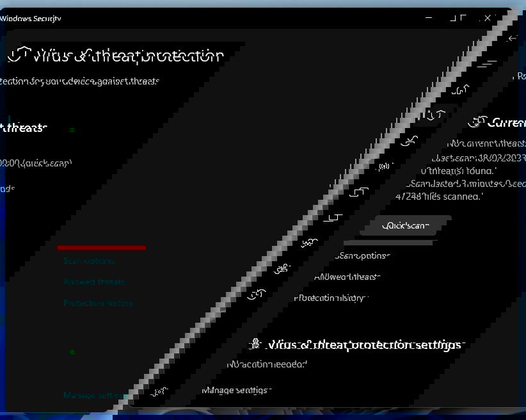Open the hamburger navigation menu
The height and width of the screenshot is (420, 526).
487,64
